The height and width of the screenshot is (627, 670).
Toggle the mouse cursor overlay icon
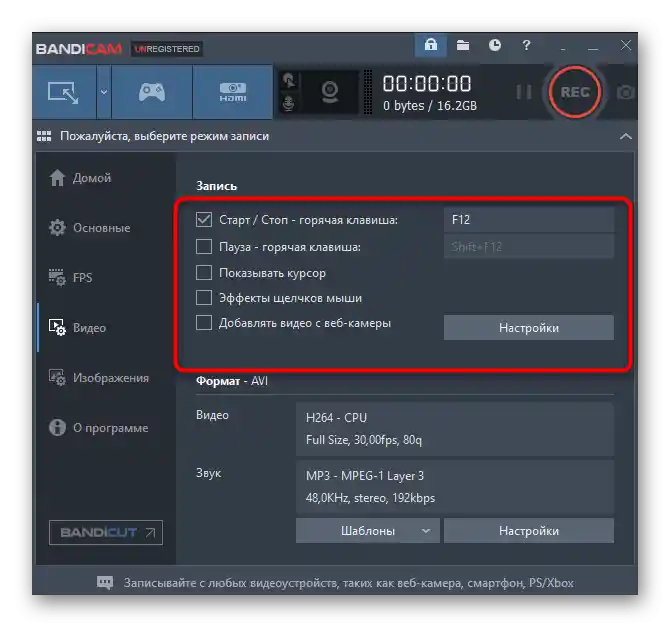point(289,80)
